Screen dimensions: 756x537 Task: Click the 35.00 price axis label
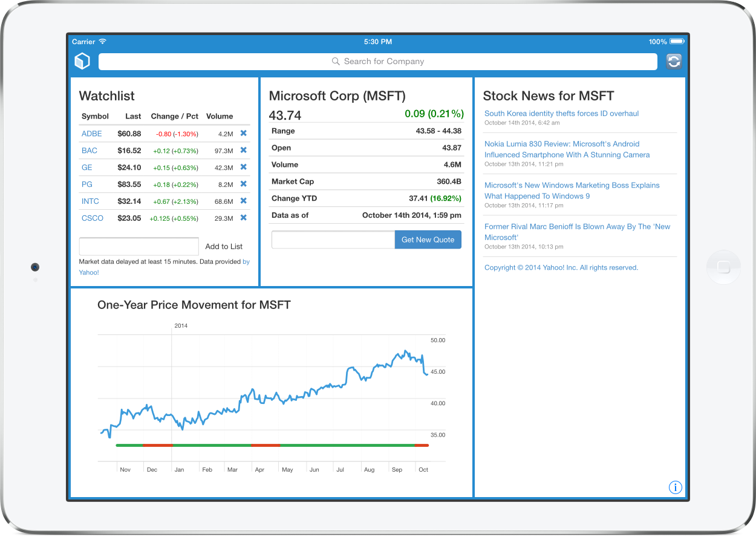click(x=438, y=435)
